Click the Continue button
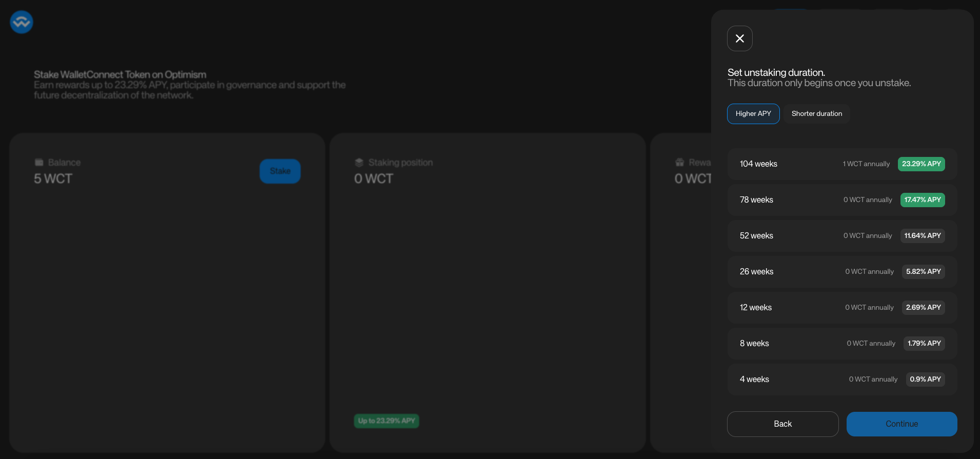This screenshot has height=459, width=980. point(901,424)
